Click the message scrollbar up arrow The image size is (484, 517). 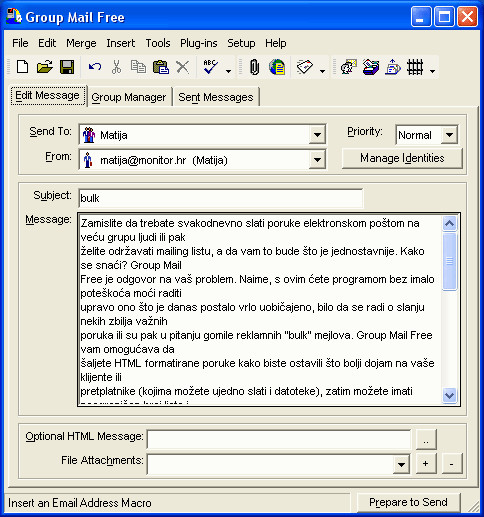(449, 223)
